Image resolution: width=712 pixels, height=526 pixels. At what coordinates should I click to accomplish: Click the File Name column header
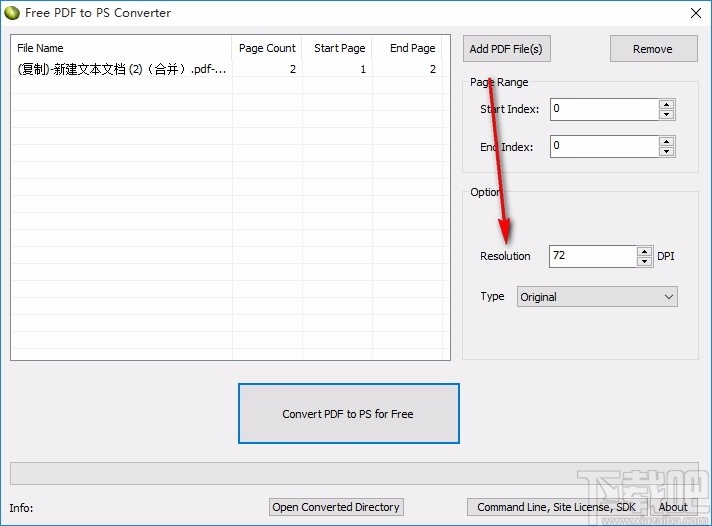click(x=121, y=48)
